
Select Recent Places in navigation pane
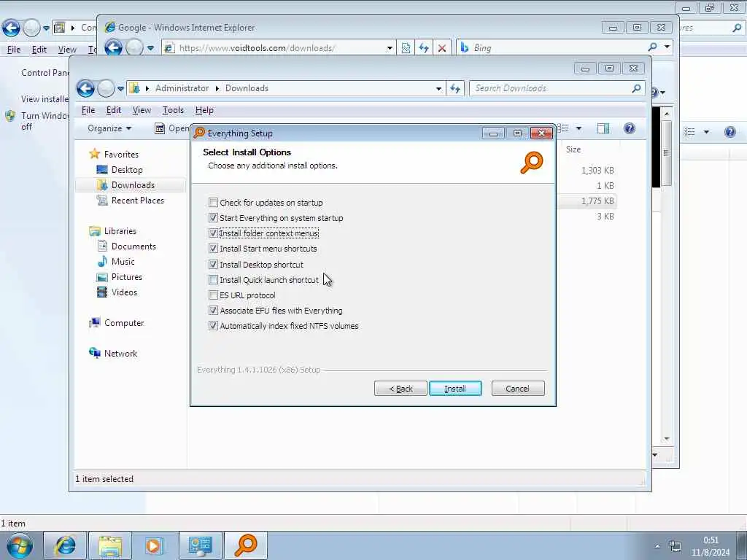(137, 201)
